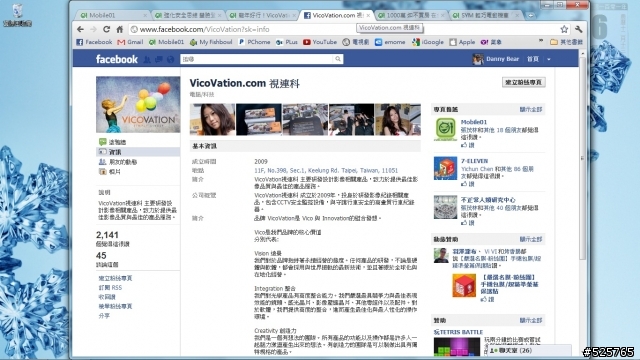Click the browser Back arrow
Viewport: 640px width, 360px height.
tap(80, 29)
